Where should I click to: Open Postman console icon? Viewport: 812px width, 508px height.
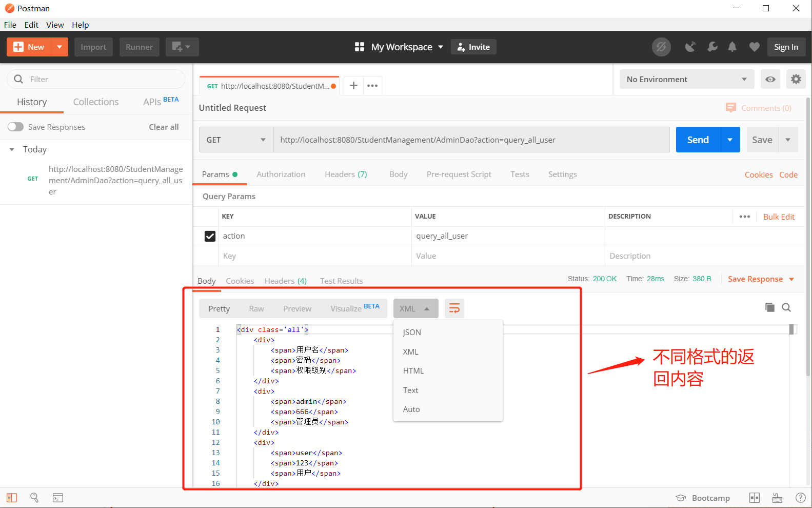point(58,498)
